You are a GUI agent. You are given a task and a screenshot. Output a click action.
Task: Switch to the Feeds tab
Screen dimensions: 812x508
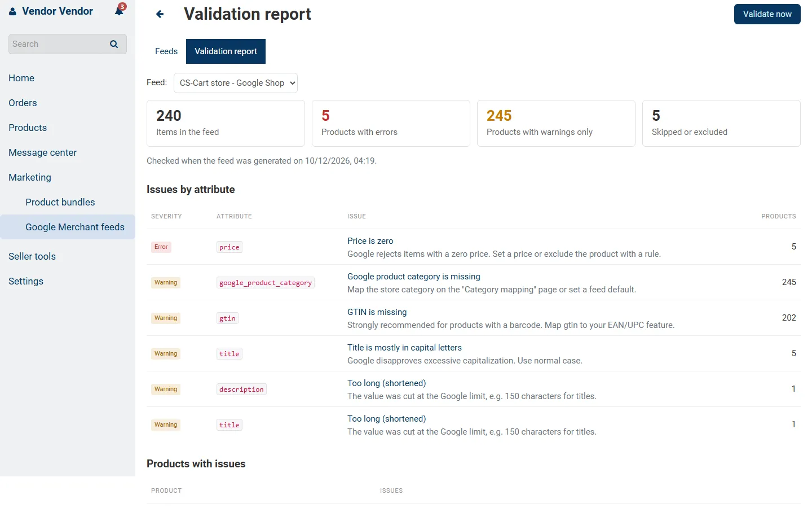pos(166,51)
